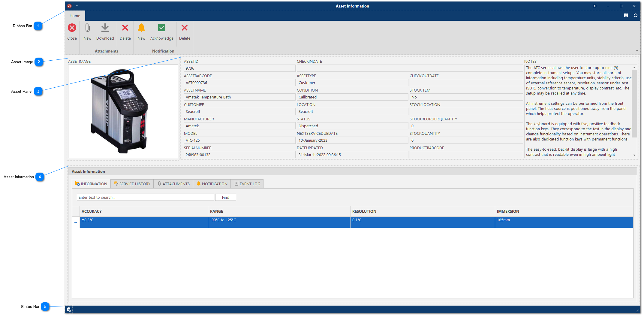
Task: Click the ribbon display options icon
Action: tap(594, 6)
